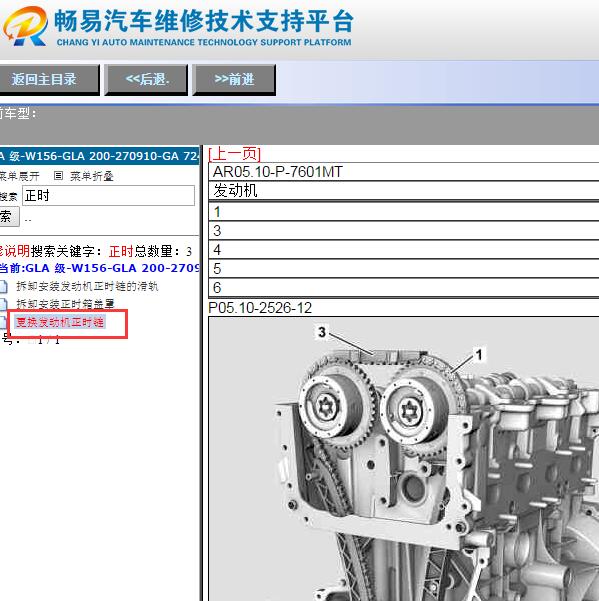The width and height of the screenshot is (599, 601).
Task: Collapse the menu with the 菜单折叠 icon
Action: pos(58,176)
